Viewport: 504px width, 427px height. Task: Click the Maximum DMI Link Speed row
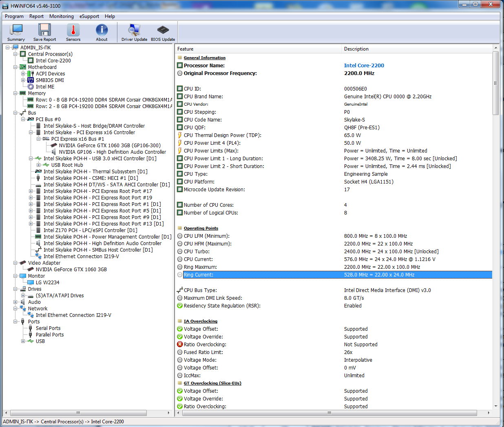pyautogui.click(x=334, y=298)
